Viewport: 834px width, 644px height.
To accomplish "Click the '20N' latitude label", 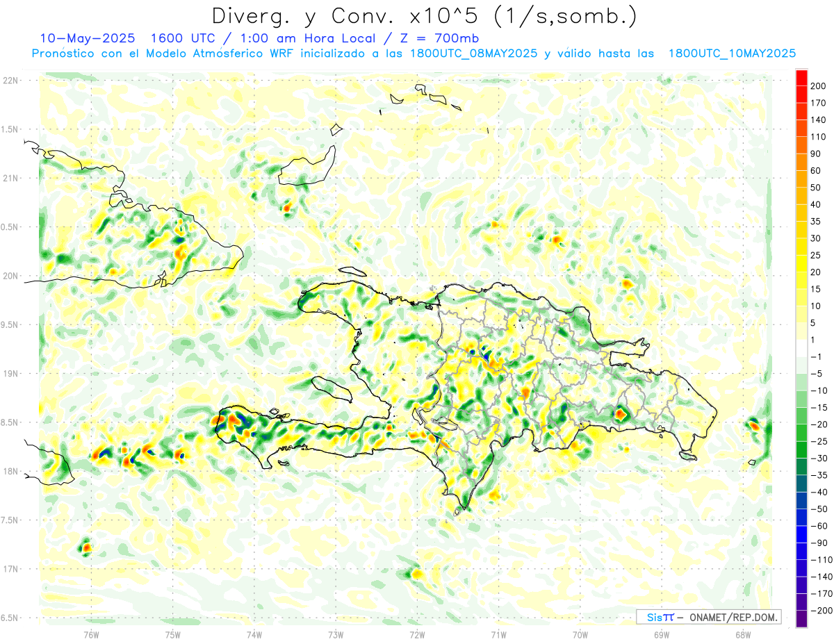I will tap(10, 276).
